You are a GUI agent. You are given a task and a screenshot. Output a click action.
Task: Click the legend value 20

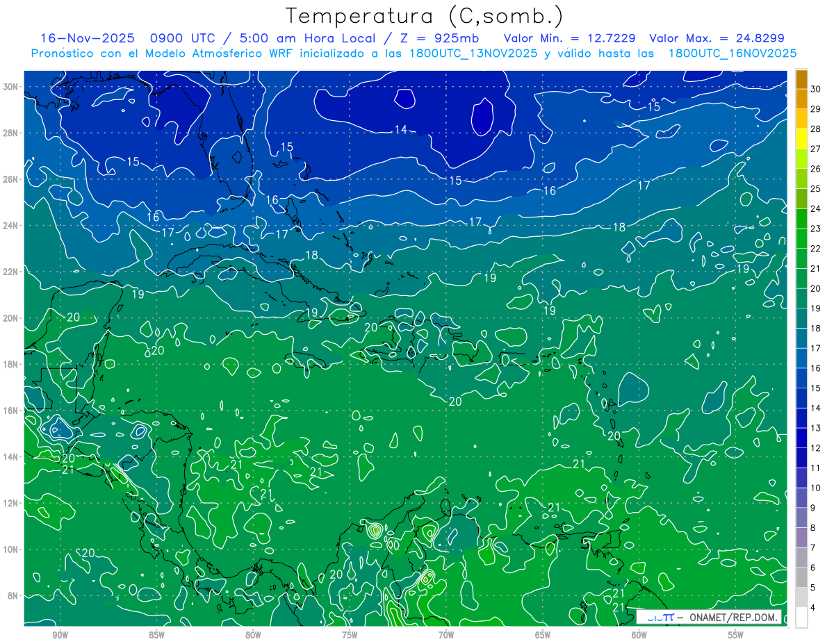tap(815, 288)
